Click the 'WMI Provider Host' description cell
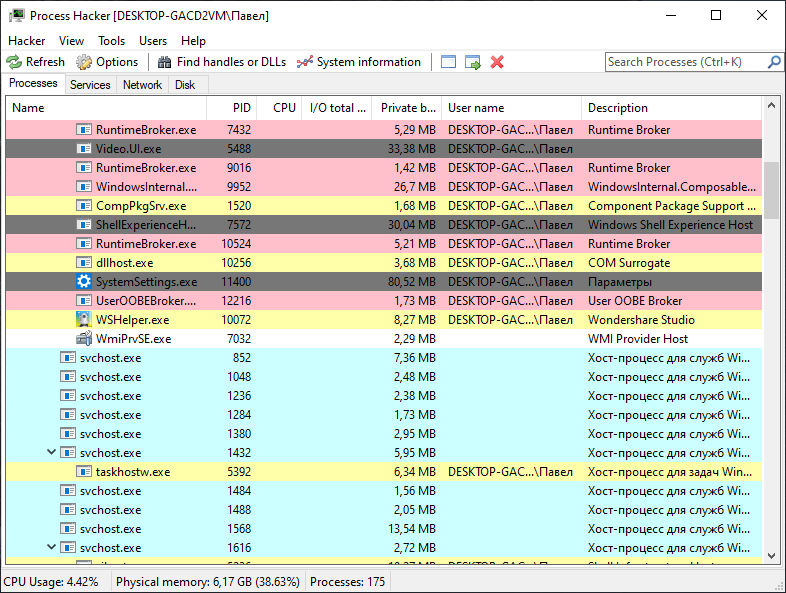 (638, 339)
